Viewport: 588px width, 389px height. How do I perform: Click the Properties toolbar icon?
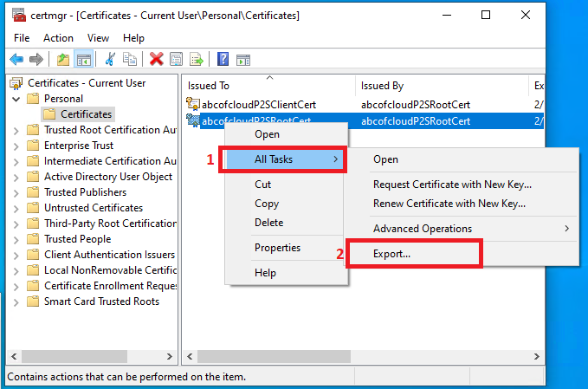[x=176, y=59]
